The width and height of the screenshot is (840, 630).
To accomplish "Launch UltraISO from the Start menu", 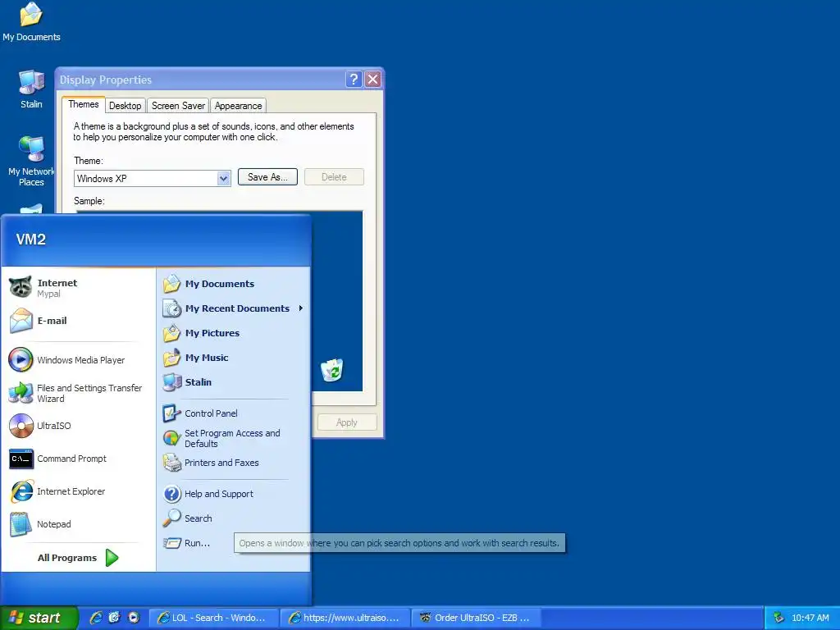I will tap(78, 426).
